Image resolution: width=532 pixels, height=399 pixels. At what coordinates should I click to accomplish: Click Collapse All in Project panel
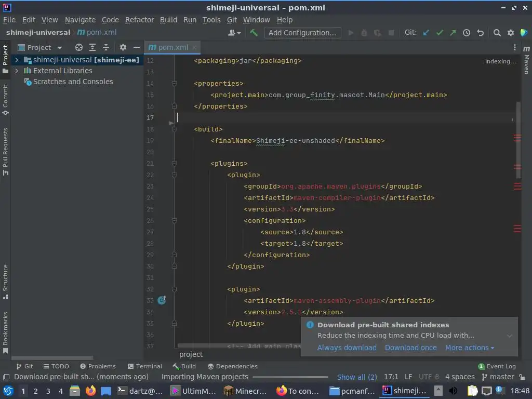[x=106, y=47]
